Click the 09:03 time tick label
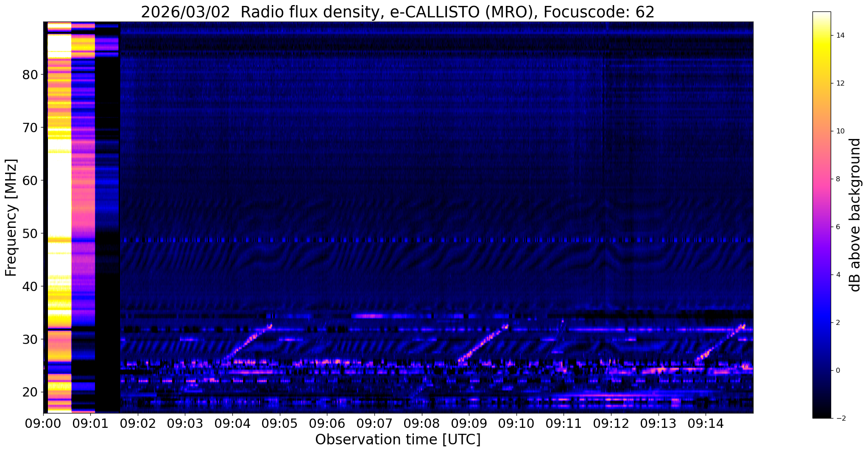The height and width of the screenshot is (452, 868). click(185, 423)
